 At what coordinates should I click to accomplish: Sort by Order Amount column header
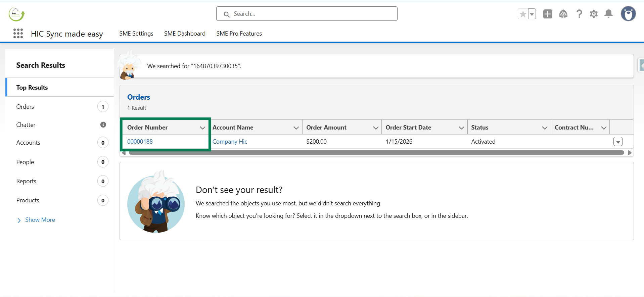[326, 128]
